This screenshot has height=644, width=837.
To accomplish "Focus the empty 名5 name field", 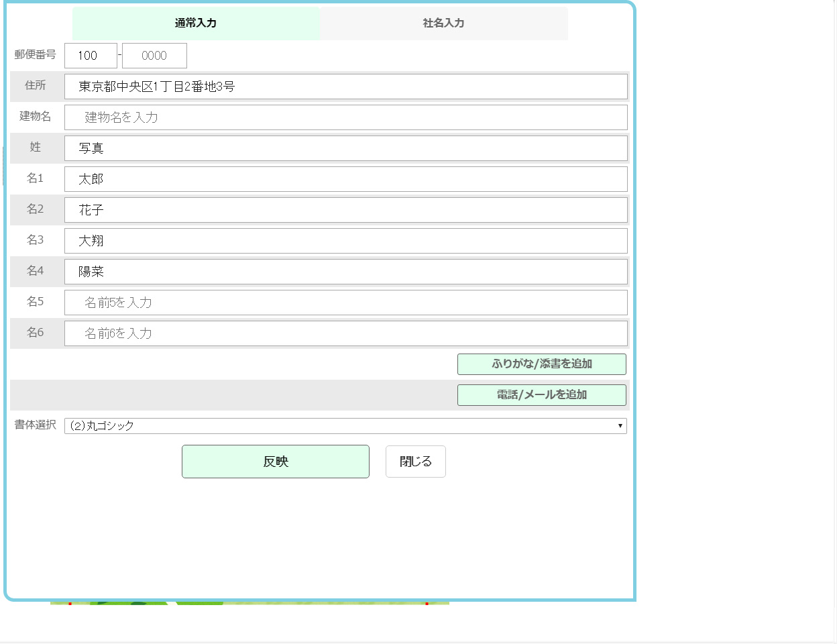I will 345,303.
